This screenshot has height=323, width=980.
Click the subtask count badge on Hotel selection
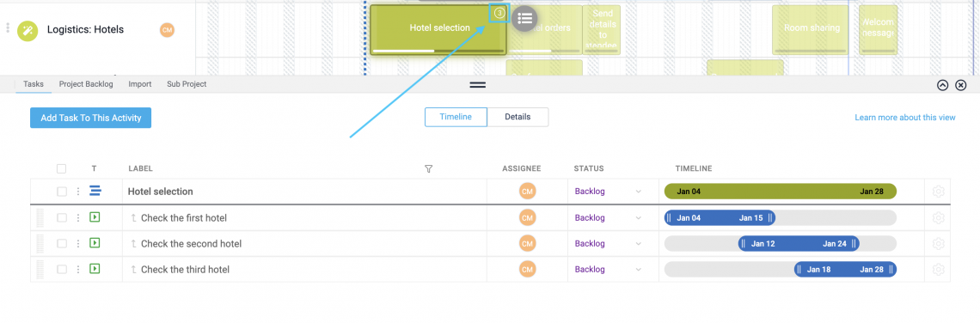pos(499,13)
